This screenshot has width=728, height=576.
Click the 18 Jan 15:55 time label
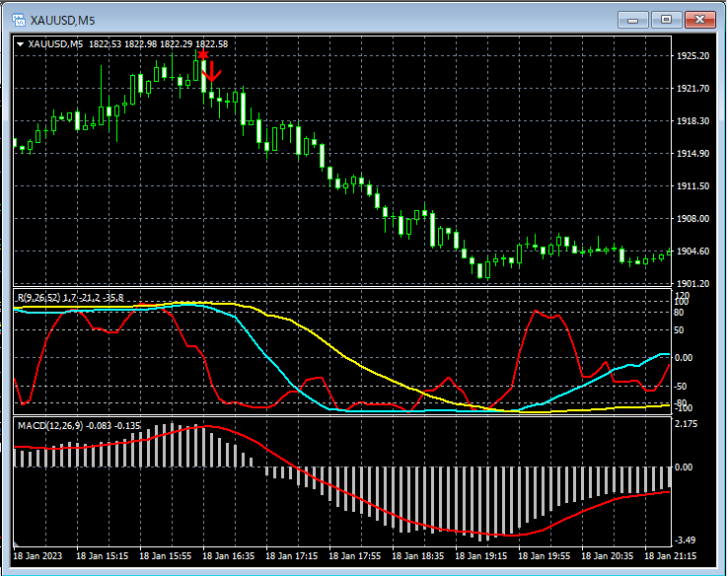166,556
